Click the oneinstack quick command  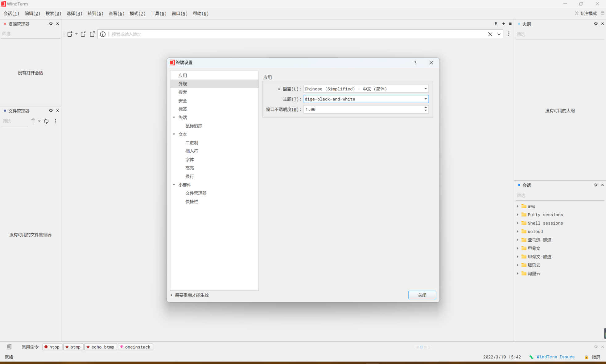click(x=135, y=347)
